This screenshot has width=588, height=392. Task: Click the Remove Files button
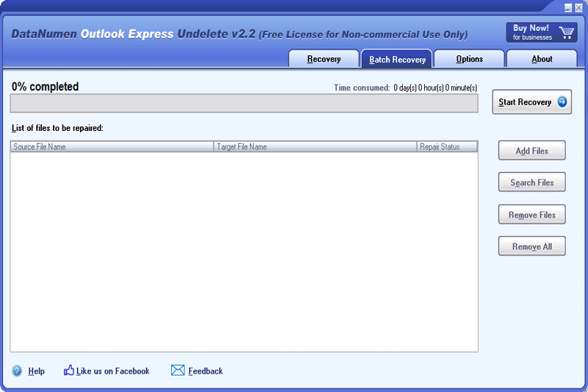point(531,215)
